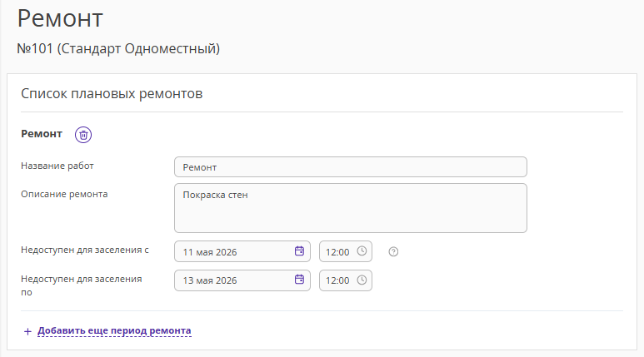Focus the 'Название работ' input field
This screenshot has height=357, width=644.
[351, 167]
